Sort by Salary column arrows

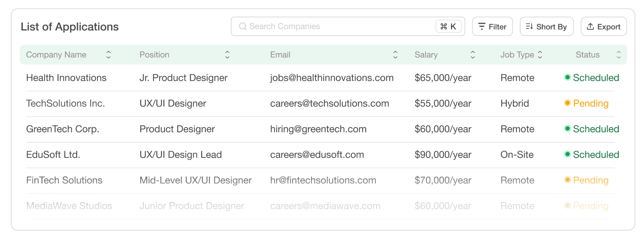click(x=472, y=55)
